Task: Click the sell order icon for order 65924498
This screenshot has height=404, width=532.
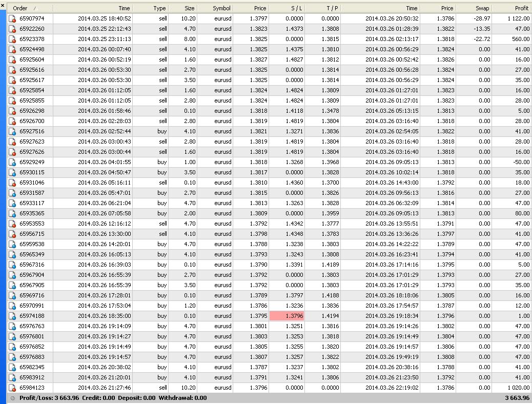Action: pos(12,49)
